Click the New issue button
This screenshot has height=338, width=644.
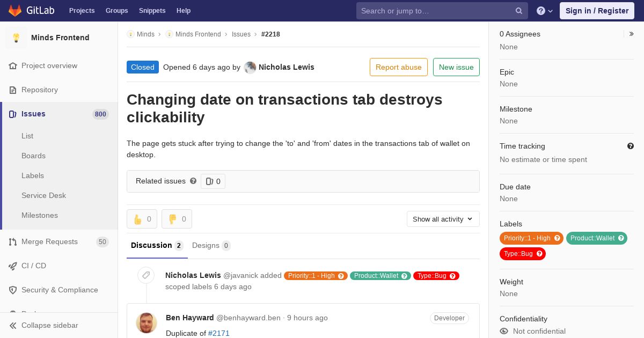(x=456, y=67)
